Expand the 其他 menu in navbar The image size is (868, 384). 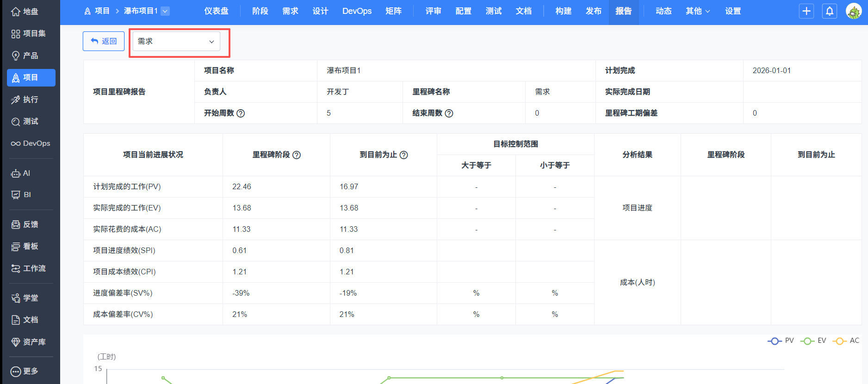click(697, 11)
